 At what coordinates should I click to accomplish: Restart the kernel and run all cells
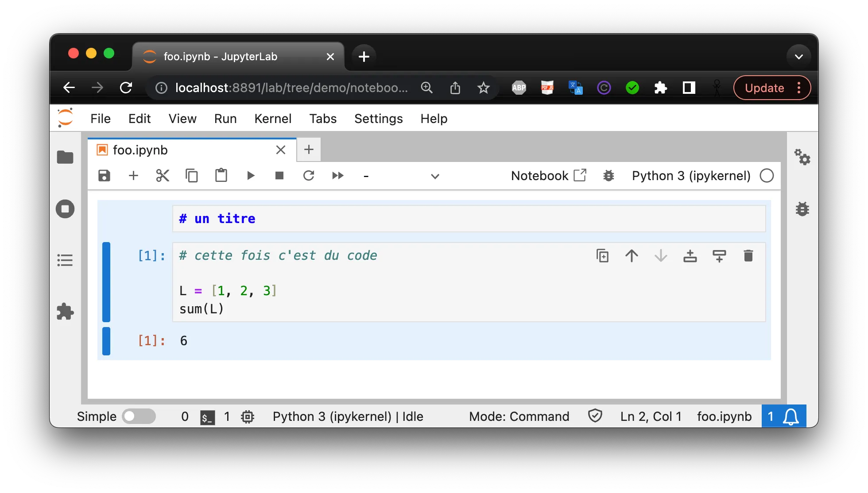[x=337, y=176]
